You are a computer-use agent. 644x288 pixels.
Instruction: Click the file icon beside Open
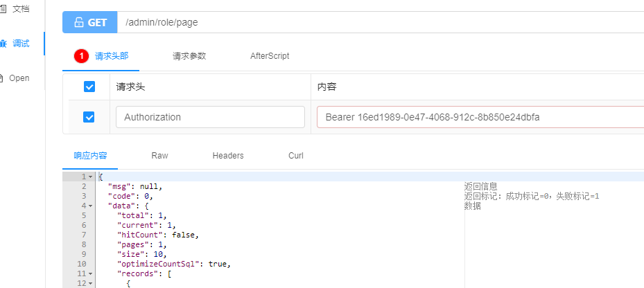(2, 78)
